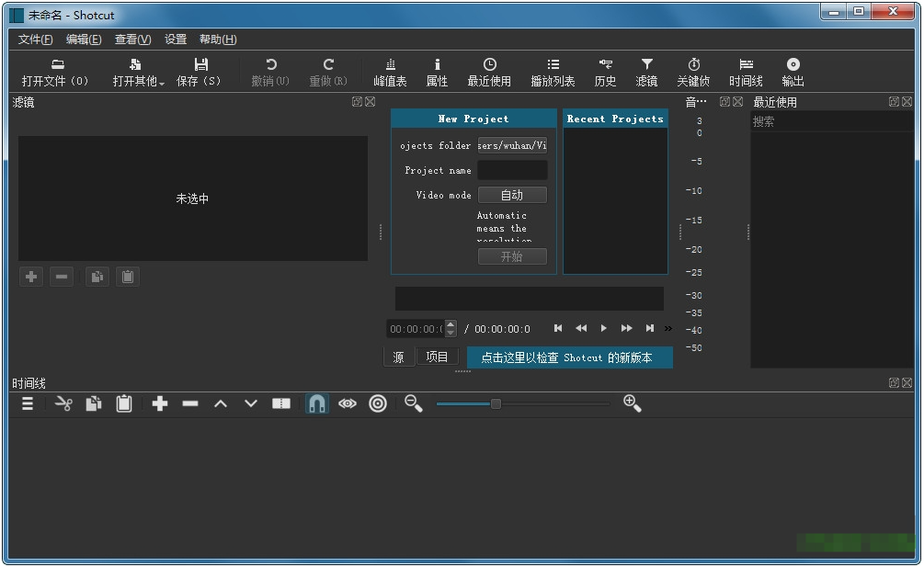Undock the audio meter panel
Viewport: 924px width, 567px height.
click(724, 101)
